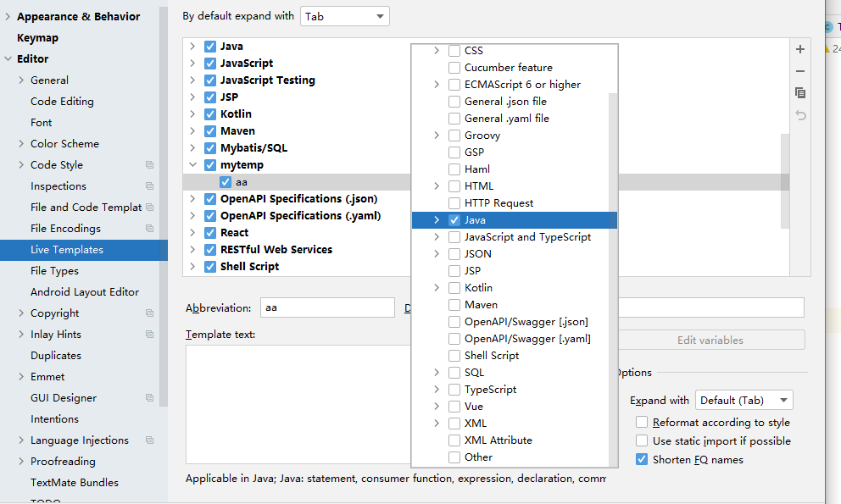Click the File Encodings project-scope icon
841x504 pixels.
click(x=150, y=229)
